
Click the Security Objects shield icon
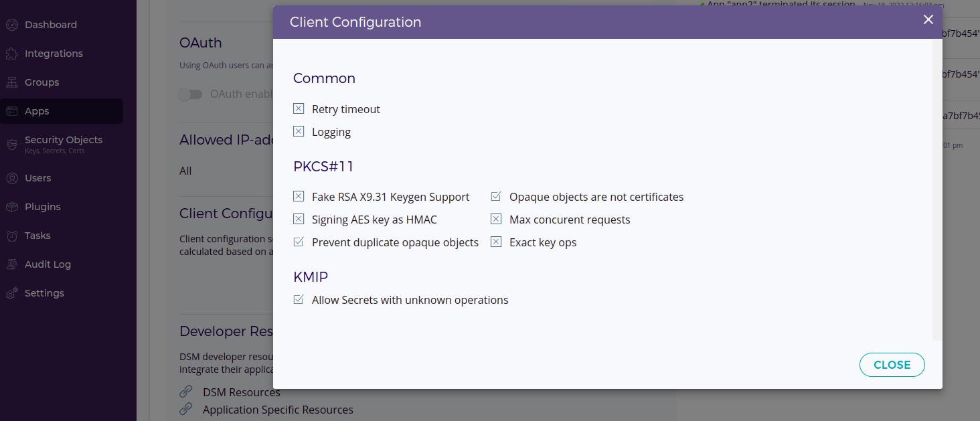[12, 144]
